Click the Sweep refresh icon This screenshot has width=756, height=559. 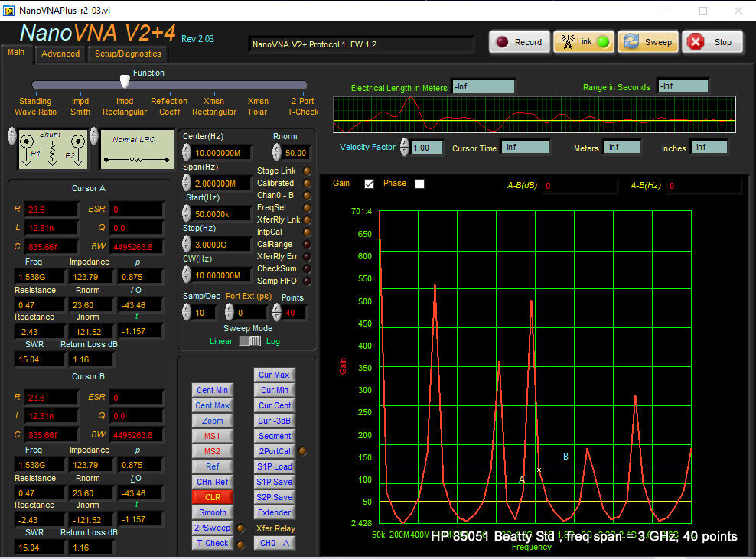point(631,42)
